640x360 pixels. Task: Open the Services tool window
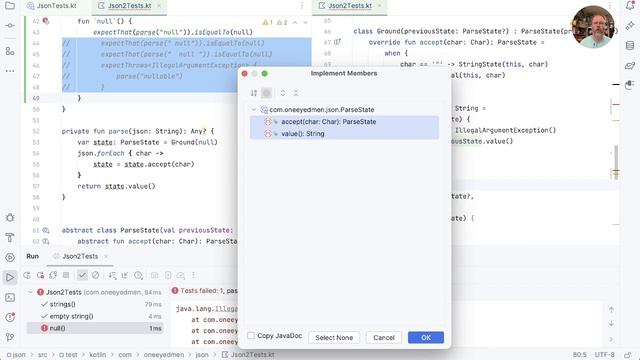10,257
